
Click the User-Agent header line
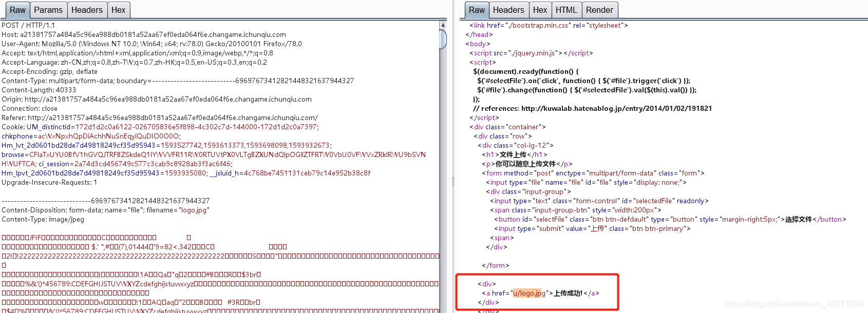(152, 44)
